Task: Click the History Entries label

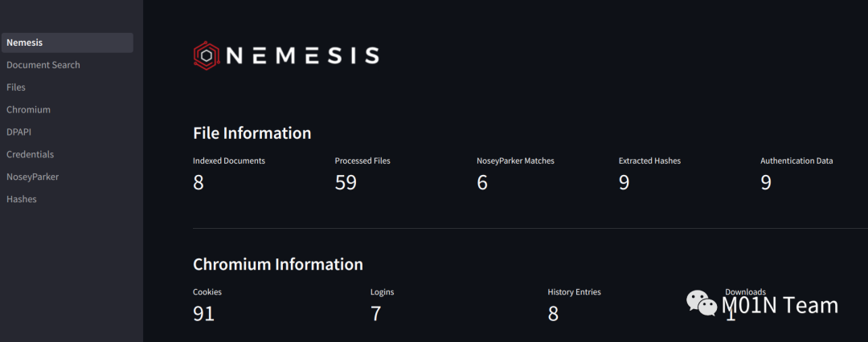Action: click(x=574, y=291)
